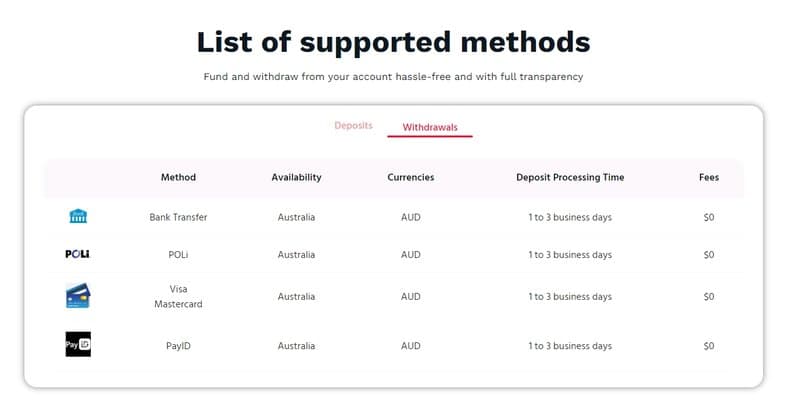This screenshot has width=800, height=406.
Task: Select the POLi method name text
Action: click(179, 255)
